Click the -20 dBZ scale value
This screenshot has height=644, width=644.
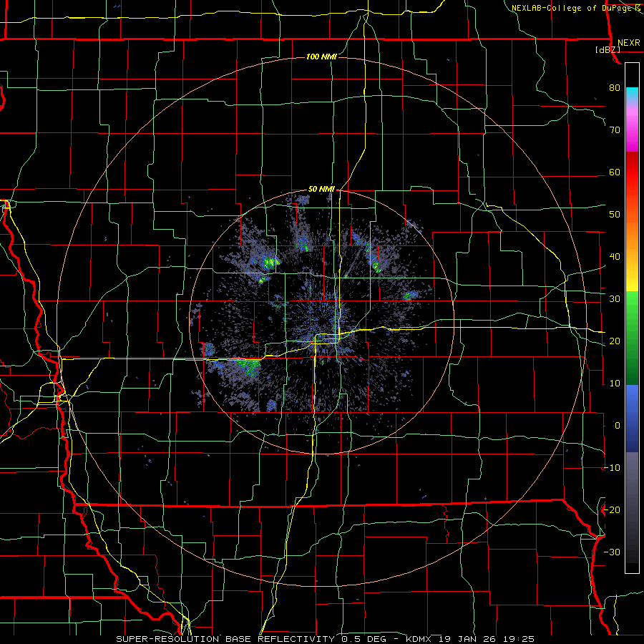click(x=612, y=509)
